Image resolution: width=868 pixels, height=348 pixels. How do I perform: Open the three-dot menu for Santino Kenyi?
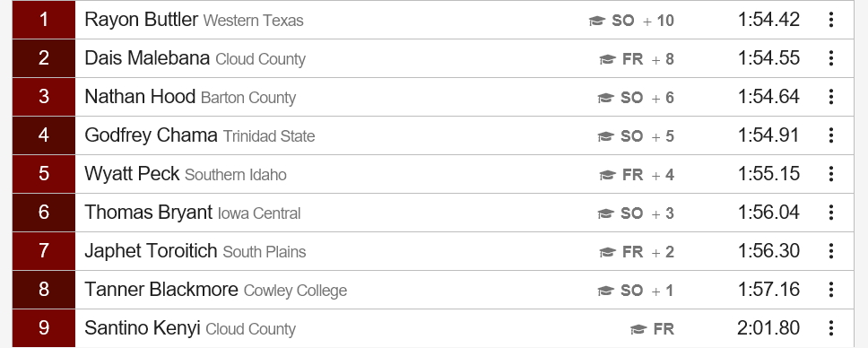(831, 328)
